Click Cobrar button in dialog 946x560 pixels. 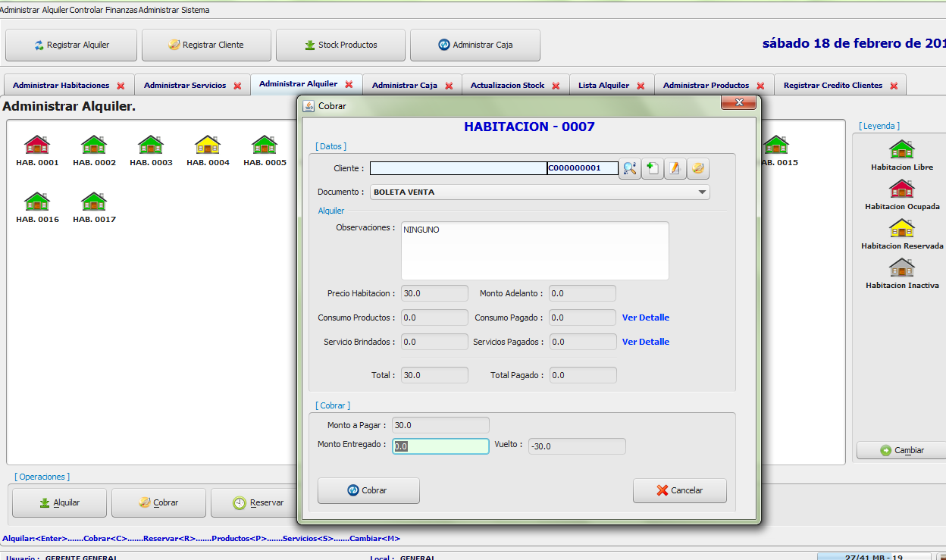[x=368, y=490]
